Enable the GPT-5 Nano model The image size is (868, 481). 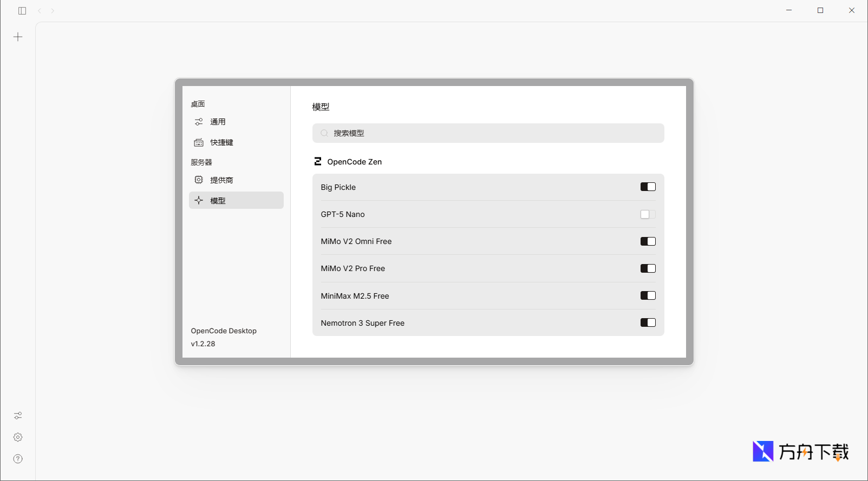[x=648, y=214]
